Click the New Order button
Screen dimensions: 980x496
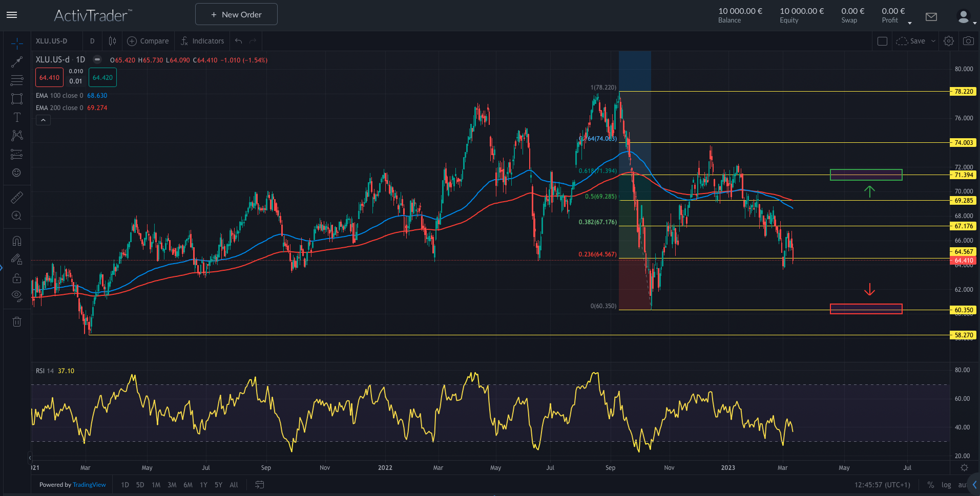236,14
